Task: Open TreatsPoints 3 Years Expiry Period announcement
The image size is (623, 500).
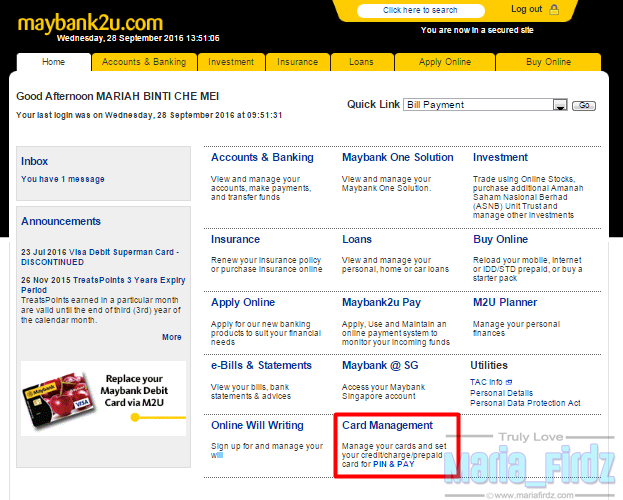Action: tap(103, 285)
